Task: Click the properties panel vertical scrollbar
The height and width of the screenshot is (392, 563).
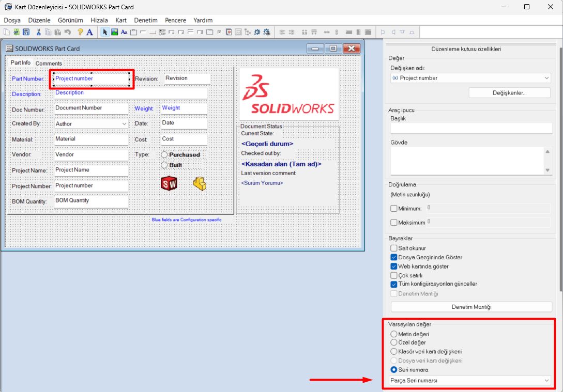Action: [560, 168]
